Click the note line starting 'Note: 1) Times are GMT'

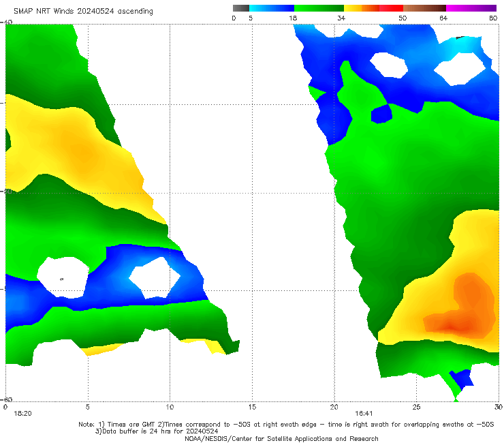[286, 425]
